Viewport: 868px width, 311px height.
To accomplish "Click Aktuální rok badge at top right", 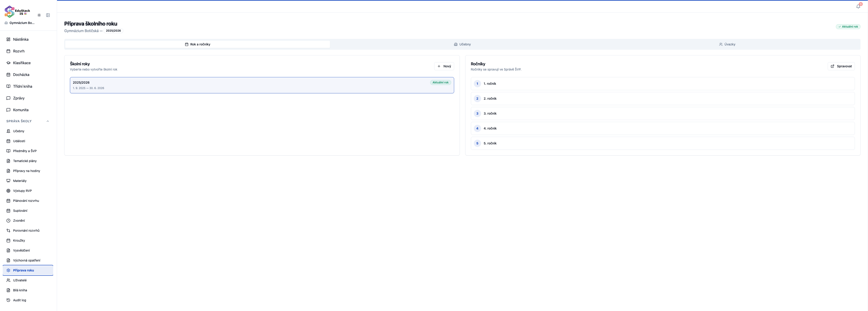I will (x=848, y=27).
